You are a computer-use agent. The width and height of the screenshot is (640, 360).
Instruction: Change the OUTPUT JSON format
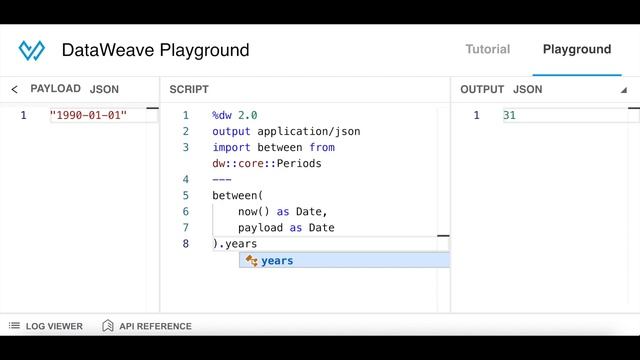pyautogui.click(x=527, y=89)
